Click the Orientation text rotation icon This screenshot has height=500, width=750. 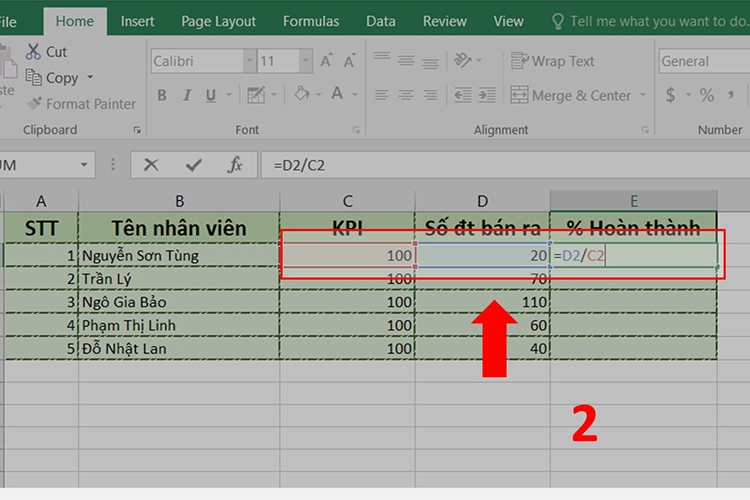pyautogui.click(x=463, y=60)
